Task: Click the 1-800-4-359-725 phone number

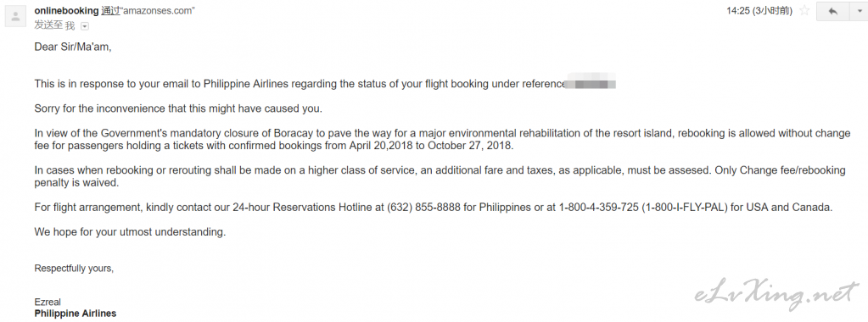Action: tap(599, 208)
